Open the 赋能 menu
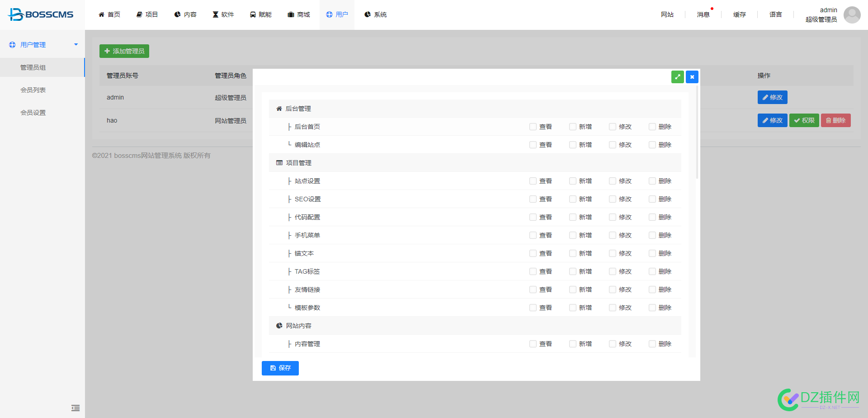 [261, 14]
